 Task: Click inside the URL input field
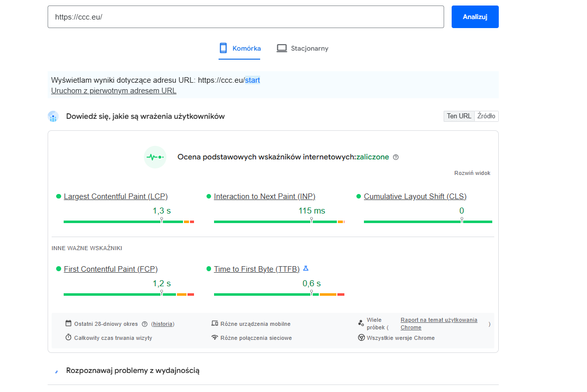pyautogui.click(x=246, y=17)
